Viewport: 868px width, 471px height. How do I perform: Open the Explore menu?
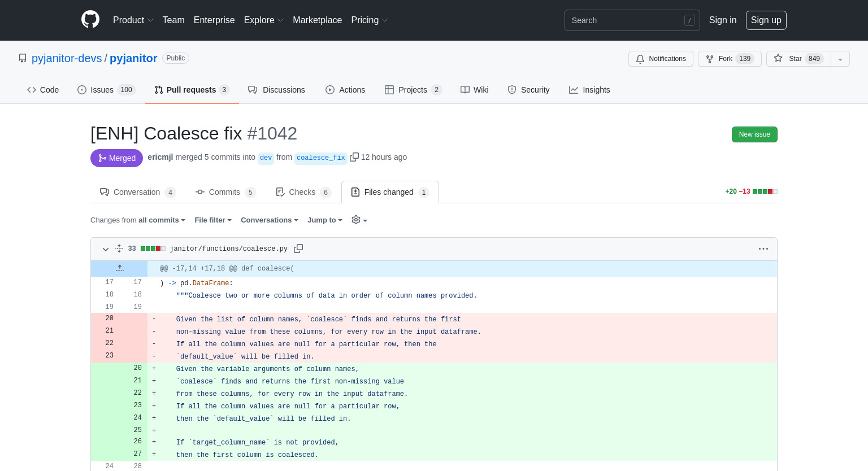tap(264, 20)
